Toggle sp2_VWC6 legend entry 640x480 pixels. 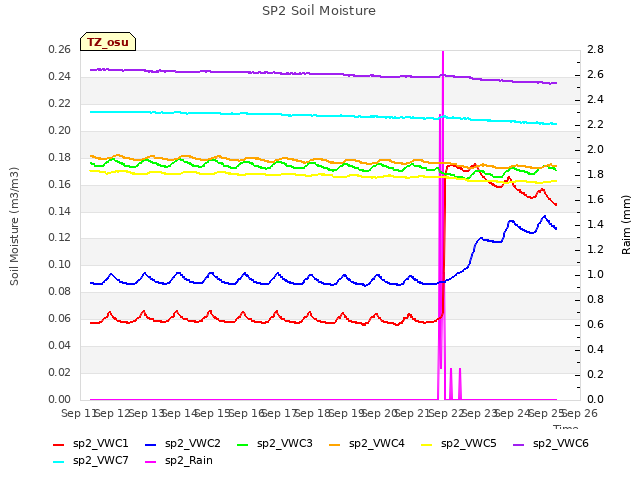[x=551, y=443]
